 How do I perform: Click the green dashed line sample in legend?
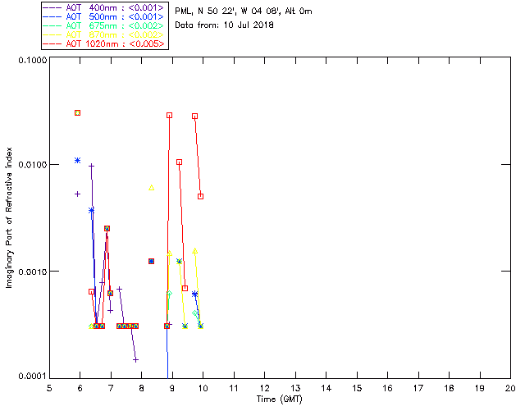click(x=52, y=25)
